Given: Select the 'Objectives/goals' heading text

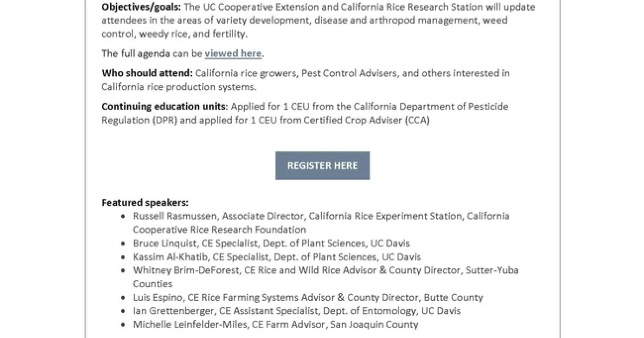Looking at the screenshot, I should click(141, 8).
